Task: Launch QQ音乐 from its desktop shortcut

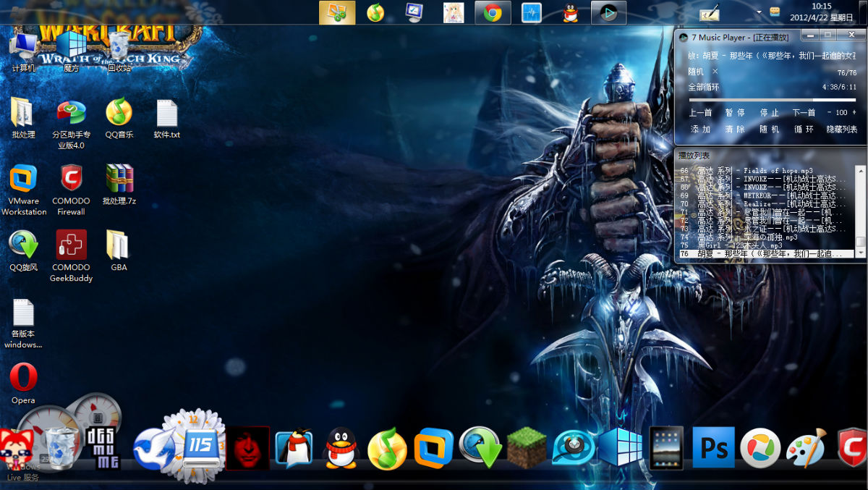Action: point(119,117)
